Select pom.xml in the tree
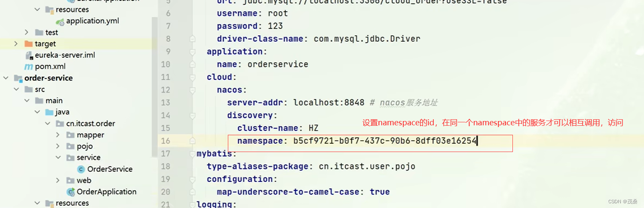Viewport: 644px width, 208px height. [x=50, y=67]
